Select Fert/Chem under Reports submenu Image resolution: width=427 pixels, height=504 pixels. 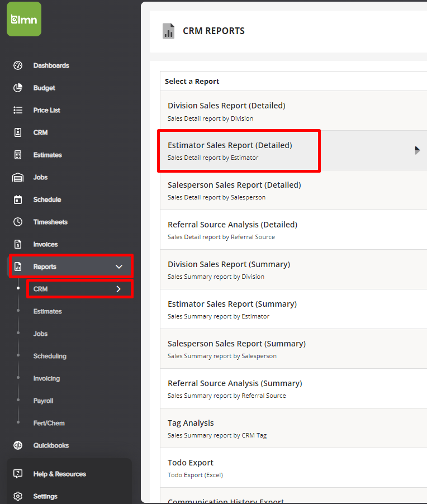(x=49, y=423)
